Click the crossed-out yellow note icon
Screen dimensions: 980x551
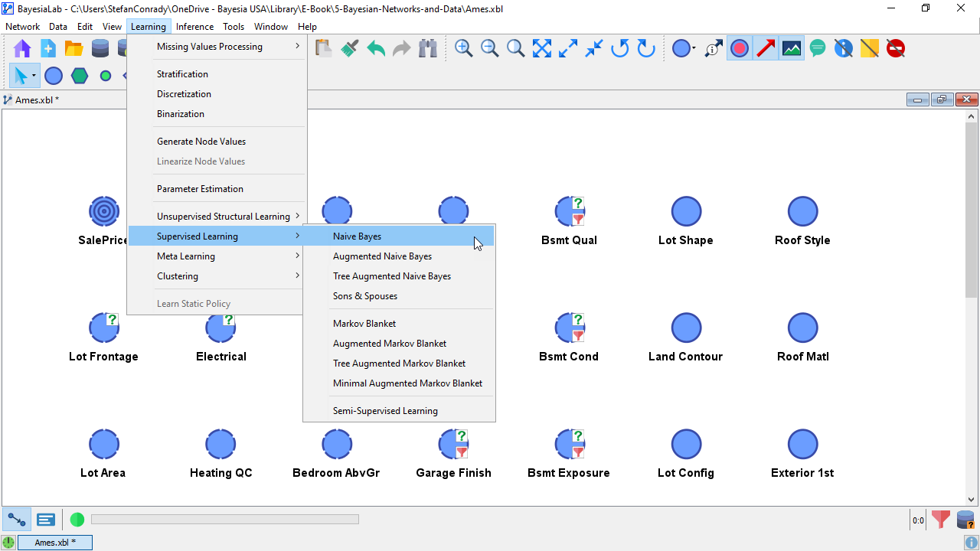pos(870,49)
